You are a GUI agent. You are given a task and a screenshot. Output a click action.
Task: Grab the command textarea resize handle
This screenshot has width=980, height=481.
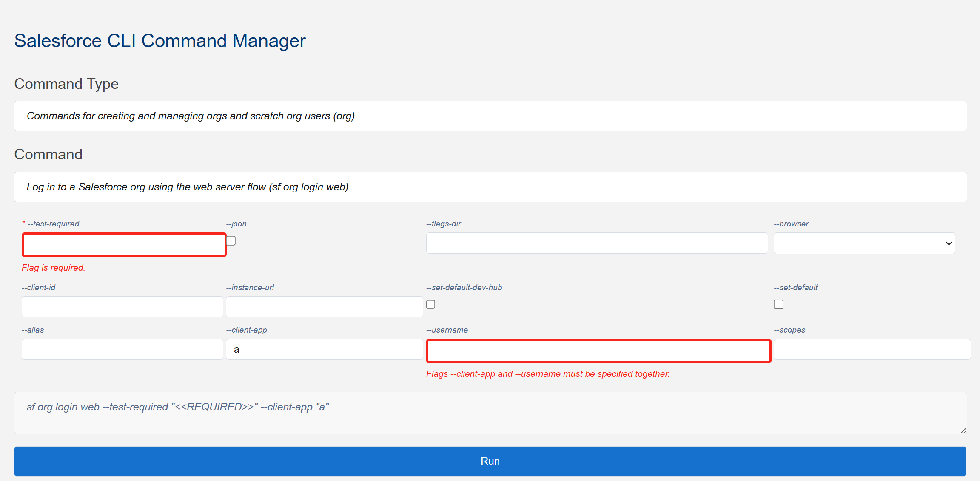click(x=963, y=430)
